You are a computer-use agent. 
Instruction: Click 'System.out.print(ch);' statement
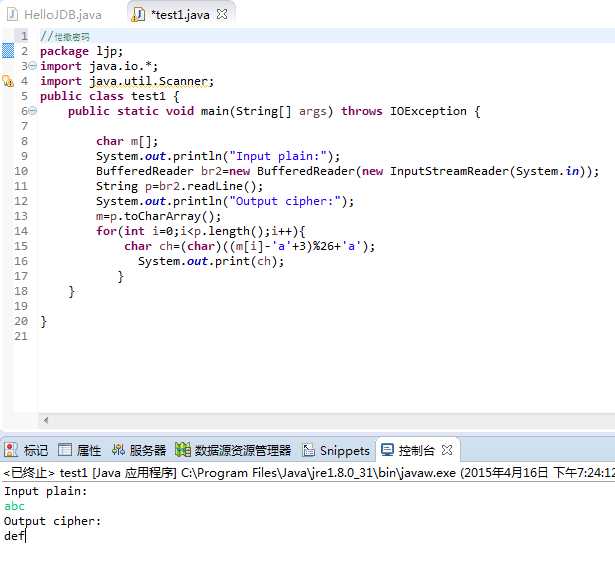(x=211, y=261)
